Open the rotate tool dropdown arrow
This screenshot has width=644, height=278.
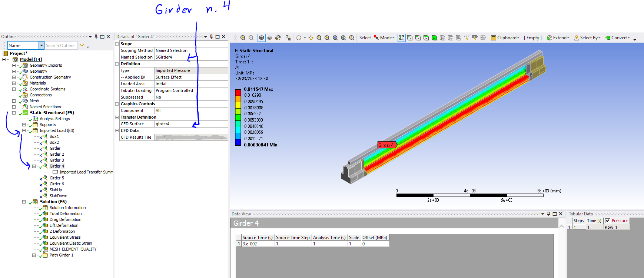coord(305,38)
